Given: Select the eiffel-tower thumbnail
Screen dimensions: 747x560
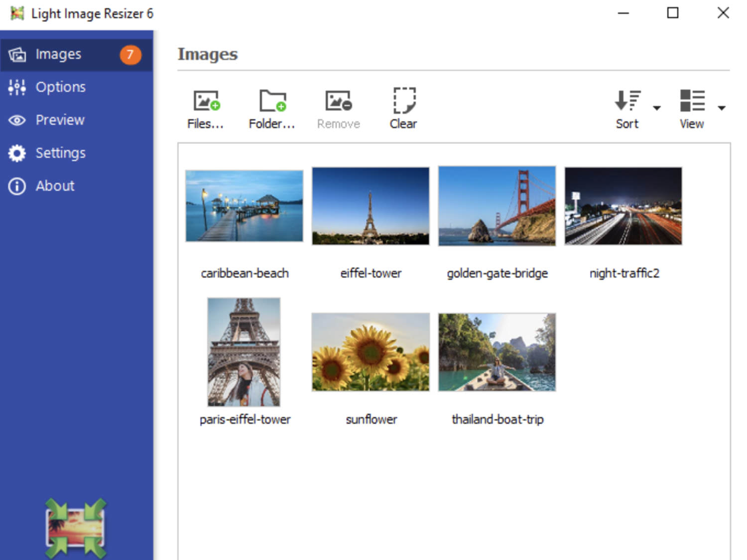Looking at the screenshot, I should coord(371,206).
